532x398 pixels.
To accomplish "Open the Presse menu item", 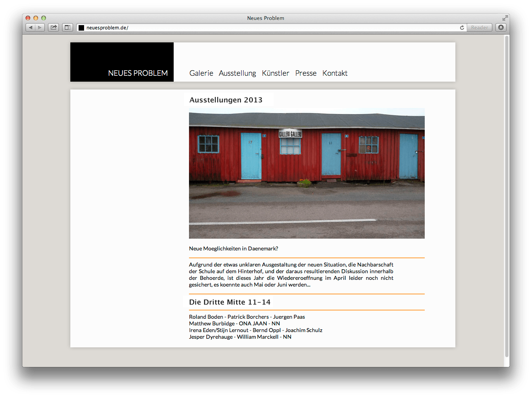I will coord(306,73).
